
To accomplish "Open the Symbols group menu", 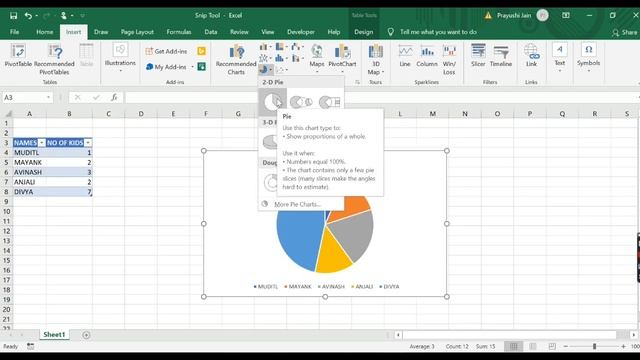I will click(588, 57).
